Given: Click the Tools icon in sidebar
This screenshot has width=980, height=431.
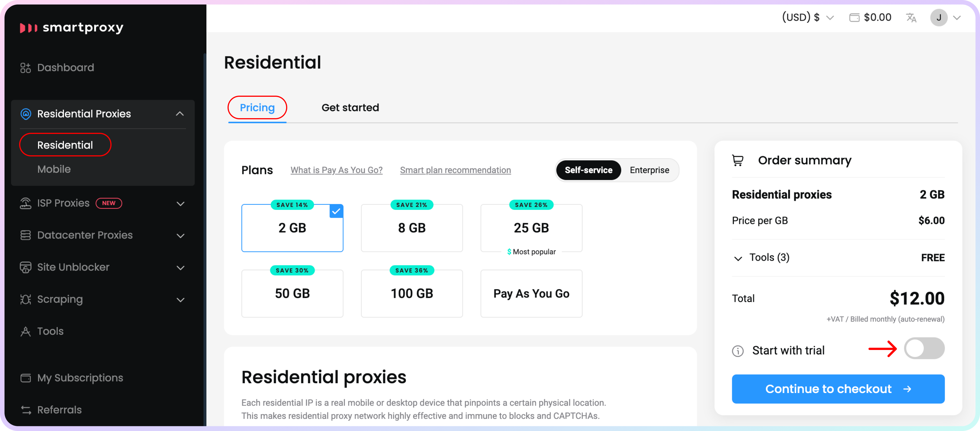Looking at the screenshot, I should 25,331.
